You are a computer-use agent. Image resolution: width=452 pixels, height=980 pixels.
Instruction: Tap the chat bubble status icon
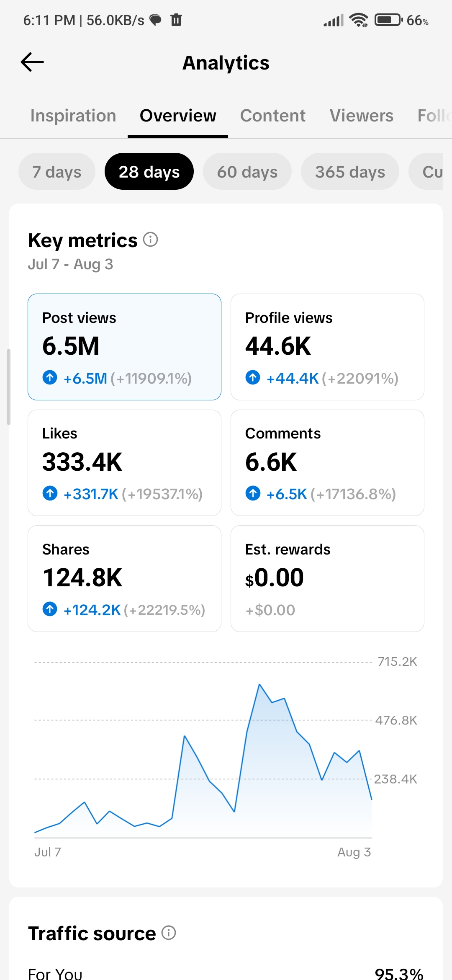(156, 20)
